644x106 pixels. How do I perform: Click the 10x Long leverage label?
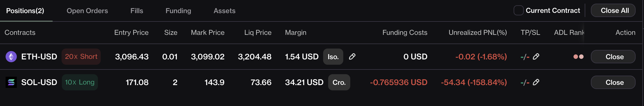[80, 82]
